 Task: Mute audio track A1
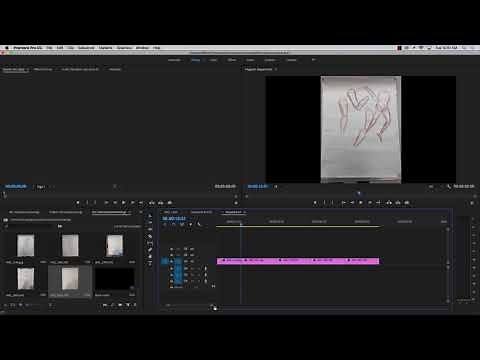191,268
